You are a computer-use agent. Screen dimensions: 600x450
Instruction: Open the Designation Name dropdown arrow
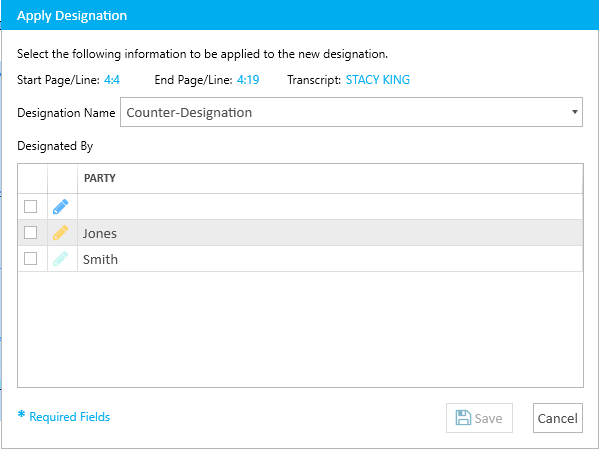[x=574, y=112]
